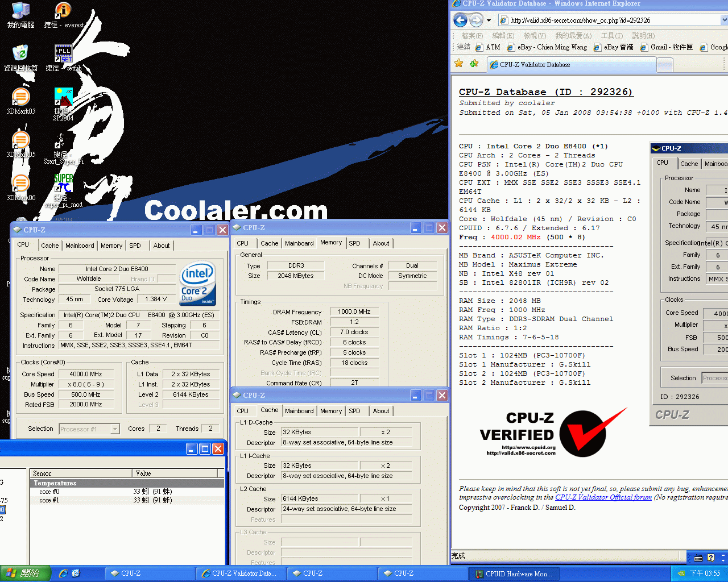This screenshot has width=728, height=582.
Task: Click the language bar keyboard icon
Action: click(698, 558)
